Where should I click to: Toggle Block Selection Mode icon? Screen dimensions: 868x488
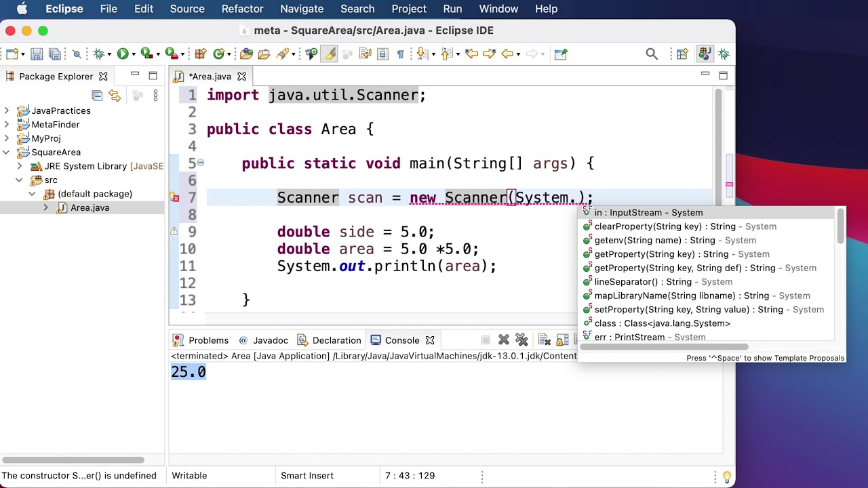click(382, 54)
